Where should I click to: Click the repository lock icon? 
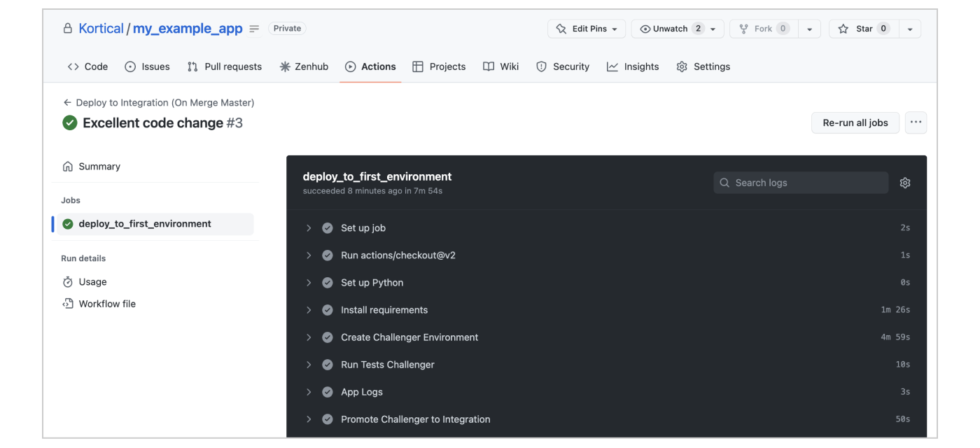67,28
